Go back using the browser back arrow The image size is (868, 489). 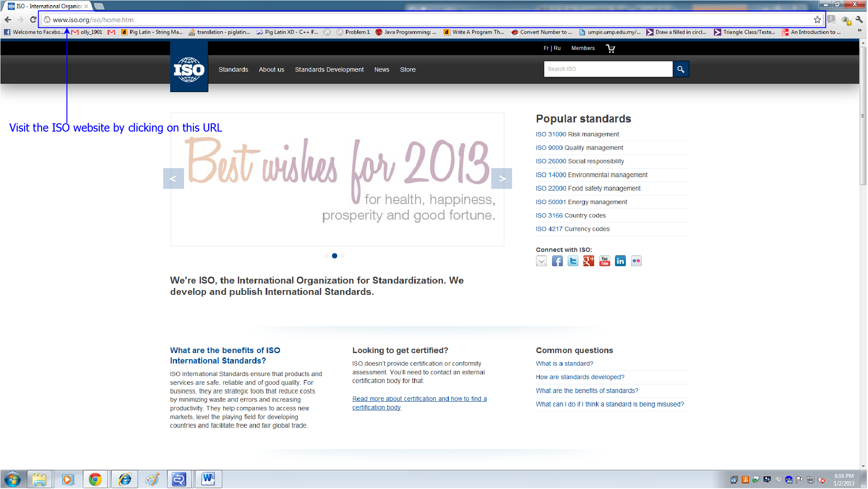click(x=8, y=20)
